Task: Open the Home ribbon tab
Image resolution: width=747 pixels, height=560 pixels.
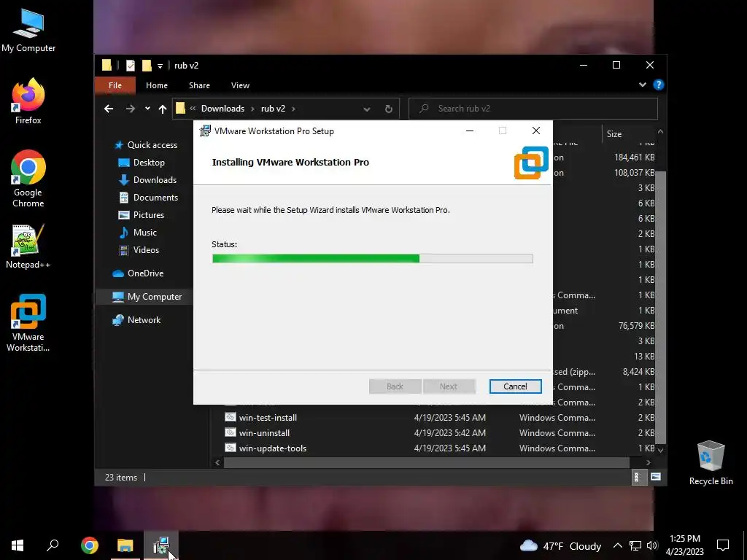Action: [157, 85]
